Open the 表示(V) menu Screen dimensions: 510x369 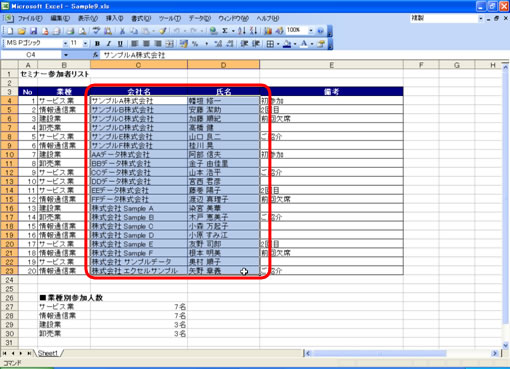88,18
